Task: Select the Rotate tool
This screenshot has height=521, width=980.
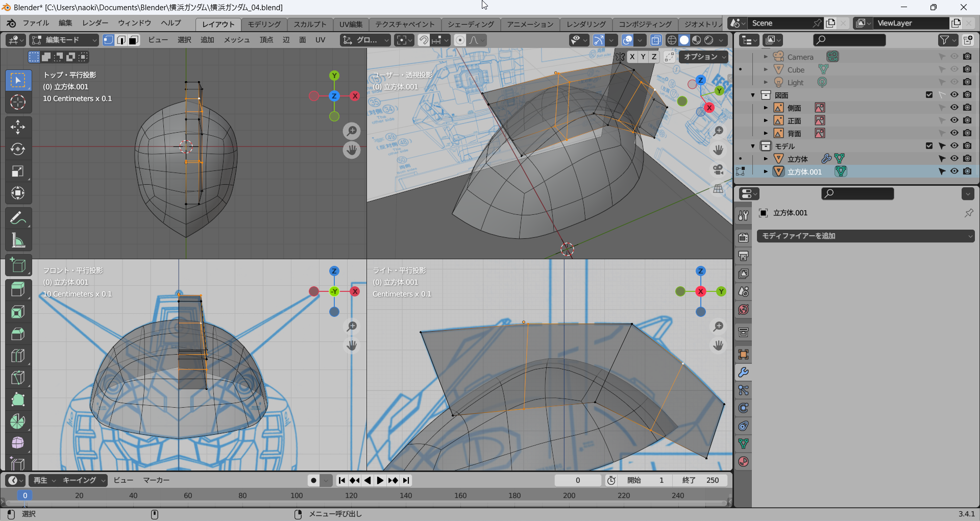Action: coord(18,149)
